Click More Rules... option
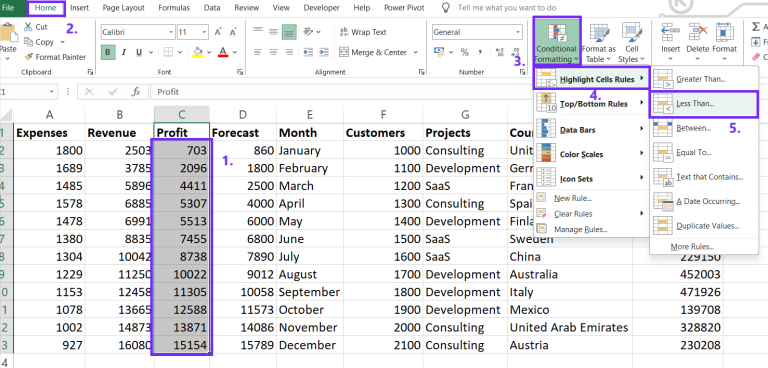This screenshot has width=768, height=368. pos(703,246)
